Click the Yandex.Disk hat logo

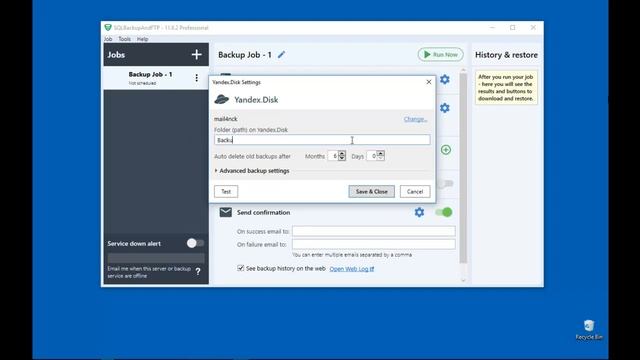click(x=221, y=99)
